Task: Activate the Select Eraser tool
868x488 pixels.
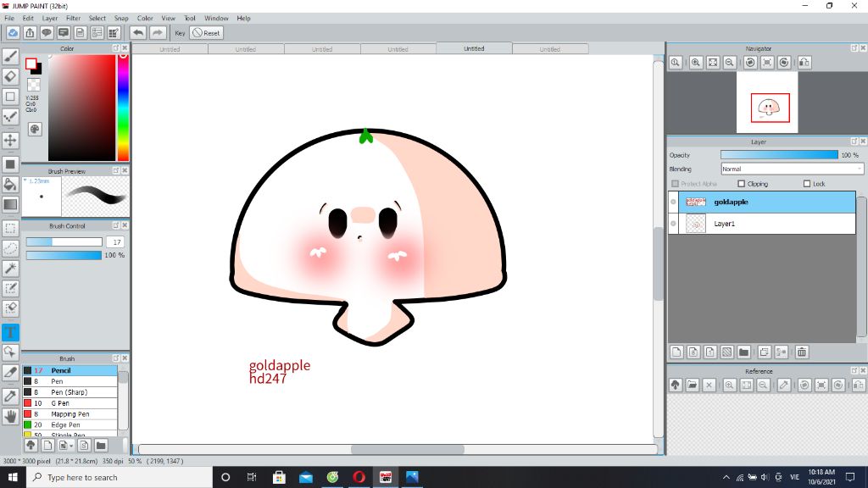Action: coord(10,308)
